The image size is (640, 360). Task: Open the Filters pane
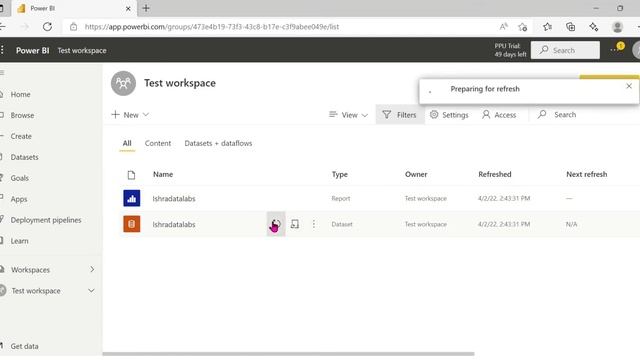pos(400,115)
